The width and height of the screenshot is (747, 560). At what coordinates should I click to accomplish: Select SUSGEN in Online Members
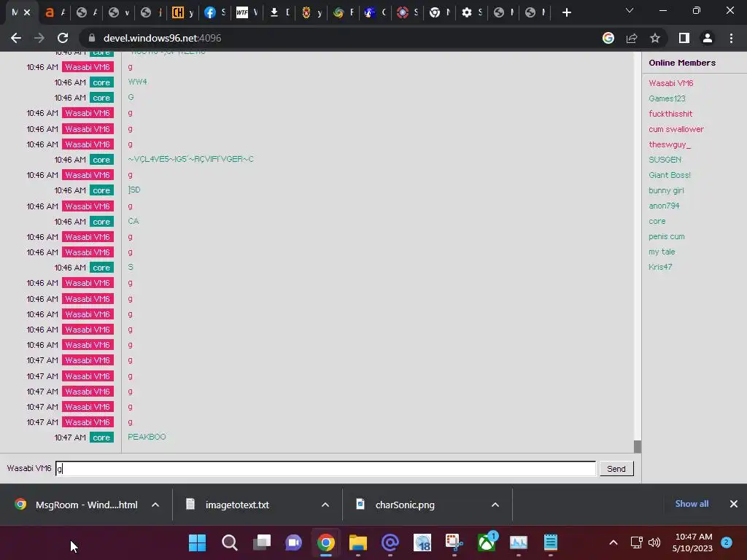[x=665, y=160]
